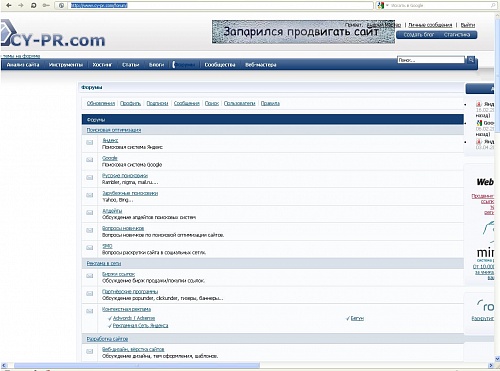The height and width of the screenshot is (371, 500).
Task: Reload the page with the refresh icon
Action: (34, 5)
